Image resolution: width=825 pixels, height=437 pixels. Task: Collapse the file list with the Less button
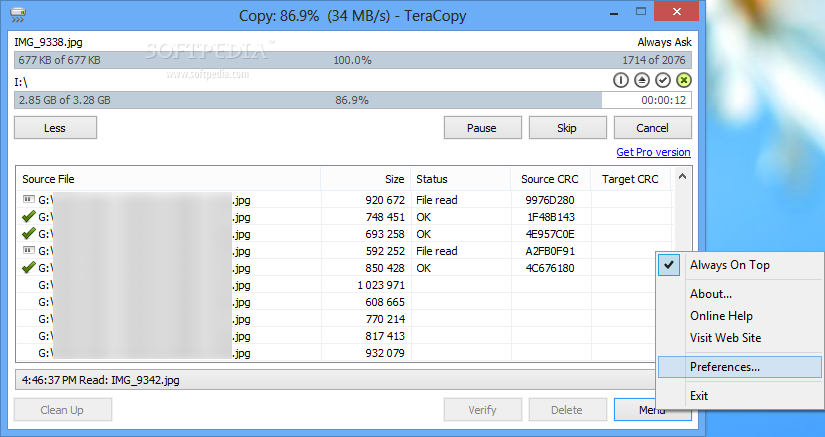[55, 128]
